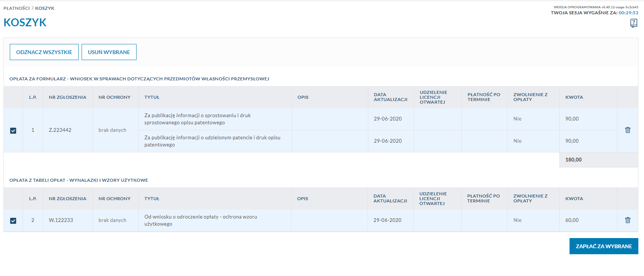This screenshot has height=276, width=644.
Task: Click the session expiry countdown timer
Action: coord(628,13)
